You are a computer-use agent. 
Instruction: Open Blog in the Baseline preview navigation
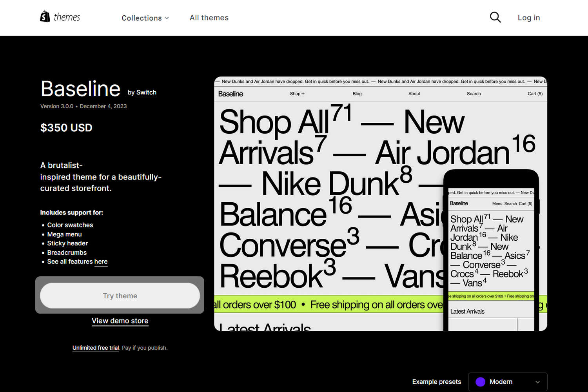click(357, 94)
